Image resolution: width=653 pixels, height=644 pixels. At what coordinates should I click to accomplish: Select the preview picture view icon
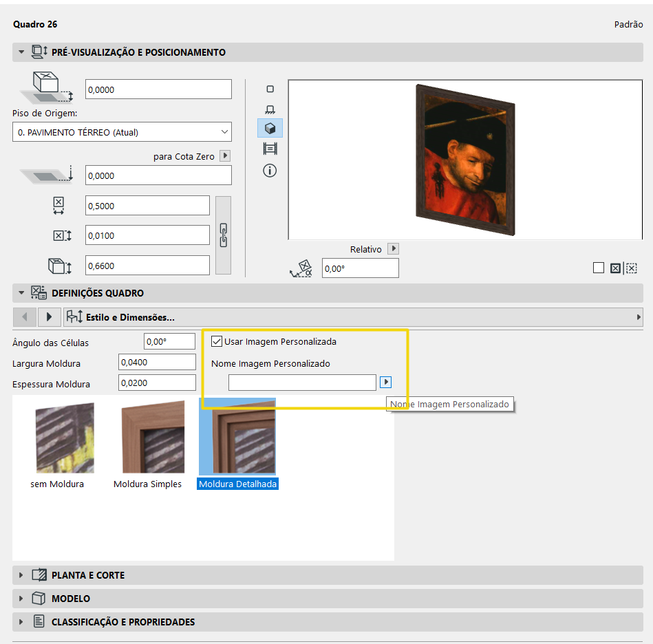click(x=270, y=149)
